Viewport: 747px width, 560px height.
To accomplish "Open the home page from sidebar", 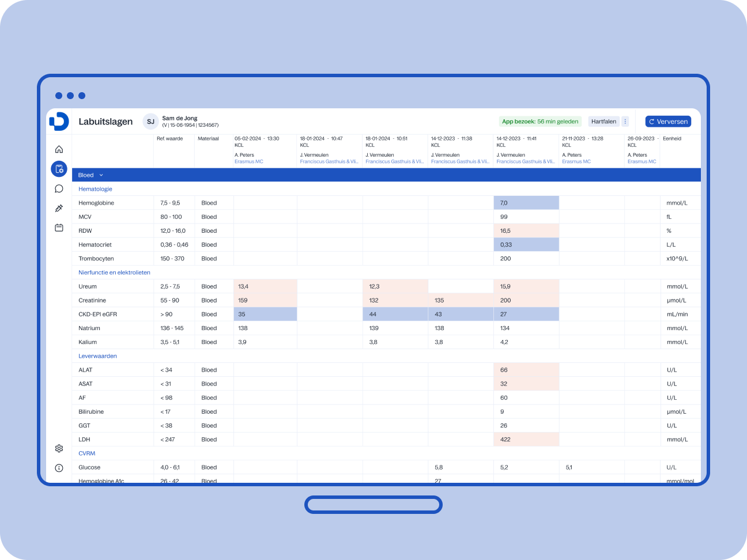I will [x=59, y=149].
